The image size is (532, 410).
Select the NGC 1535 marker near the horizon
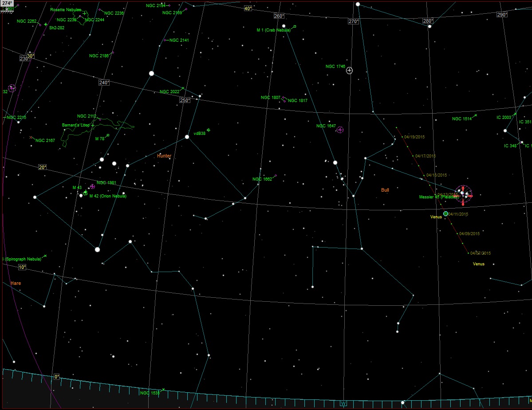[x=163, y=390]
